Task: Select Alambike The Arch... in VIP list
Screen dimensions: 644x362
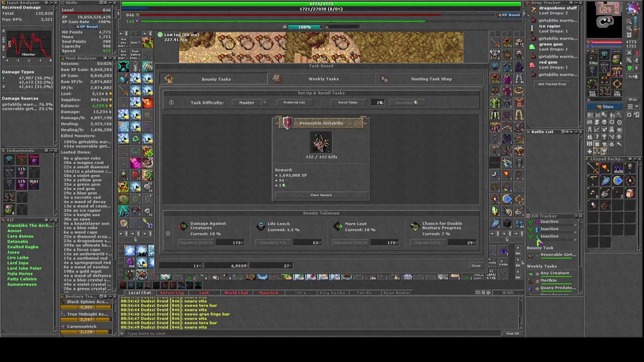Action: [x=30, y=225]
